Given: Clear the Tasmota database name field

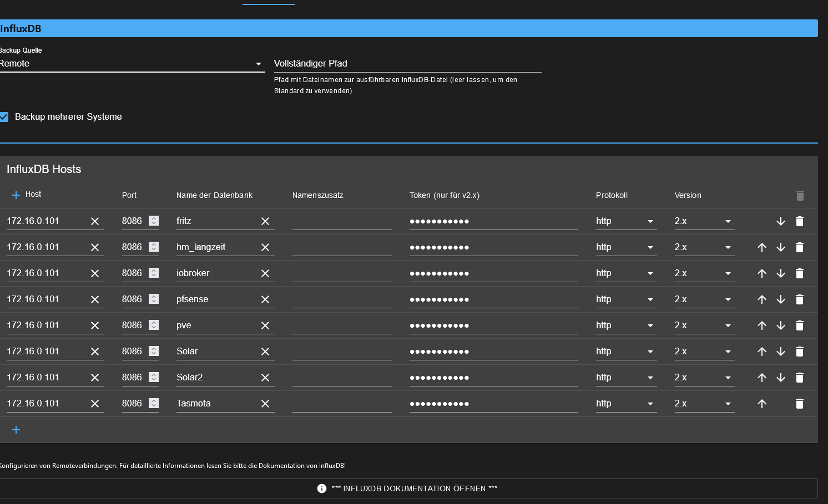Looking at the screenshot, I should [x=265, y=404].
